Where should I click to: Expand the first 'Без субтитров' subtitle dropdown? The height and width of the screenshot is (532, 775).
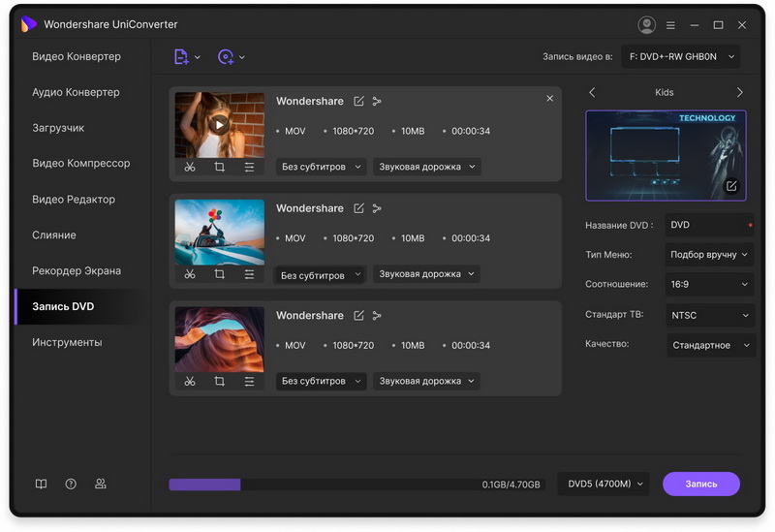coord(321,167)
